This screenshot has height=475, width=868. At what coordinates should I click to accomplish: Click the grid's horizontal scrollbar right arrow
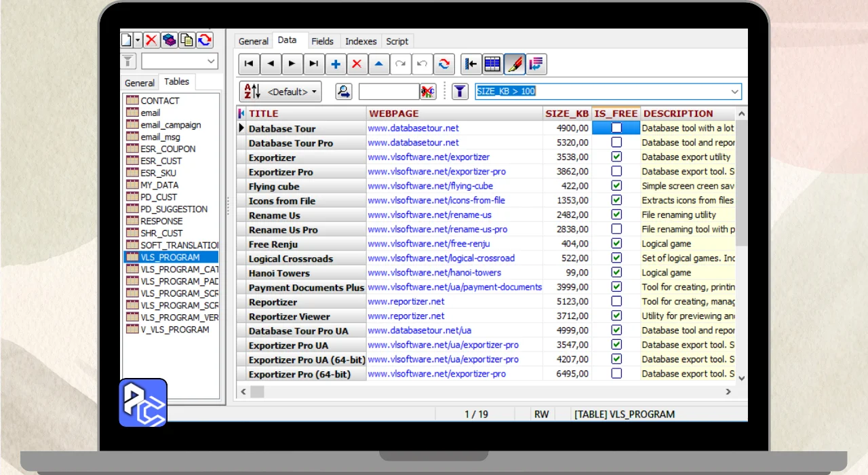728,392
